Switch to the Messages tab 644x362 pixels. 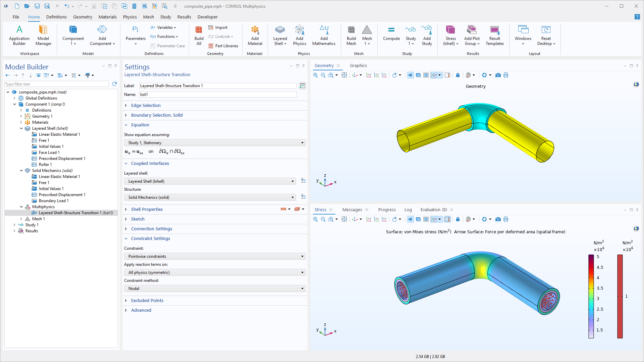pos(352,210)
